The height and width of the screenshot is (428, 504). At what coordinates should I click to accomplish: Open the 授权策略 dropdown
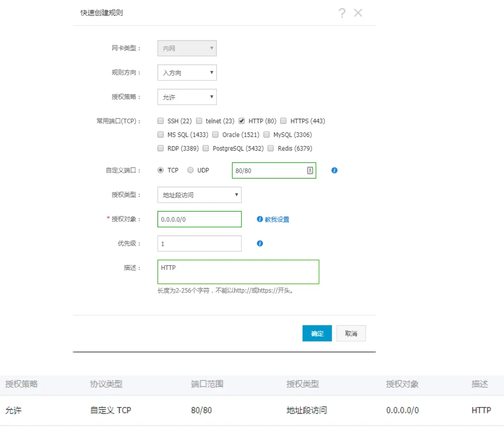click(187, 97)
